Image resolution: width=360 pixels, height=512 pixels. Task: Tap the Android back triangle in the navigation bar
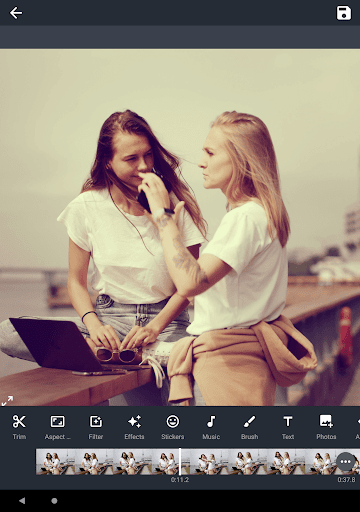coord(22,500)
